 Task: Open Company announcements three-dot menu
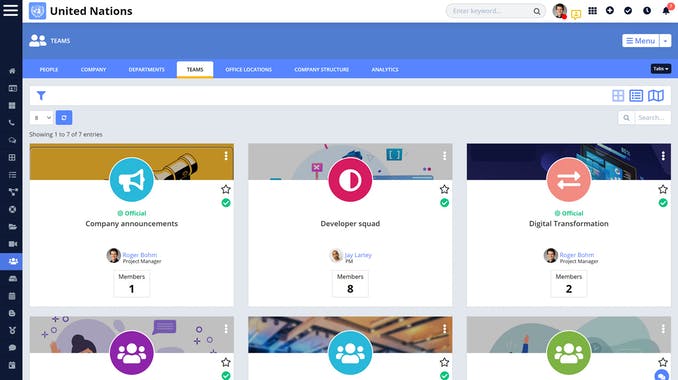pos(226,156)
